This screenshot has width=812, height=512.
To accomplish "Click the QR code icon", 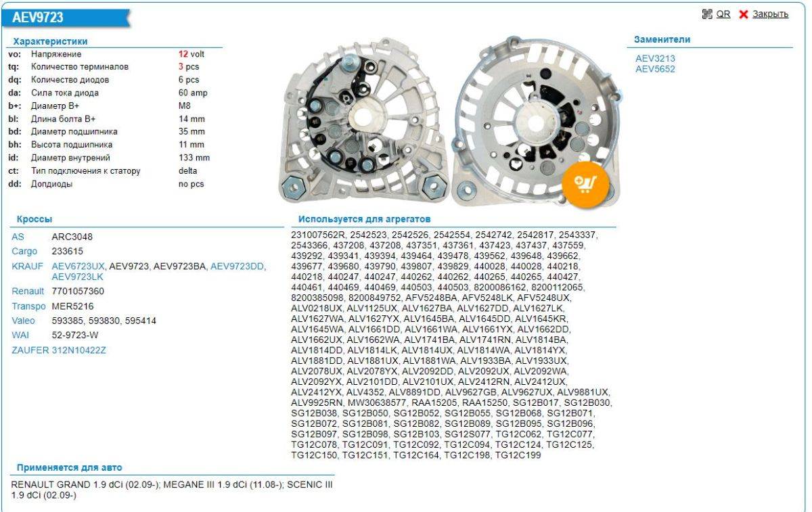I will point(708,14).
